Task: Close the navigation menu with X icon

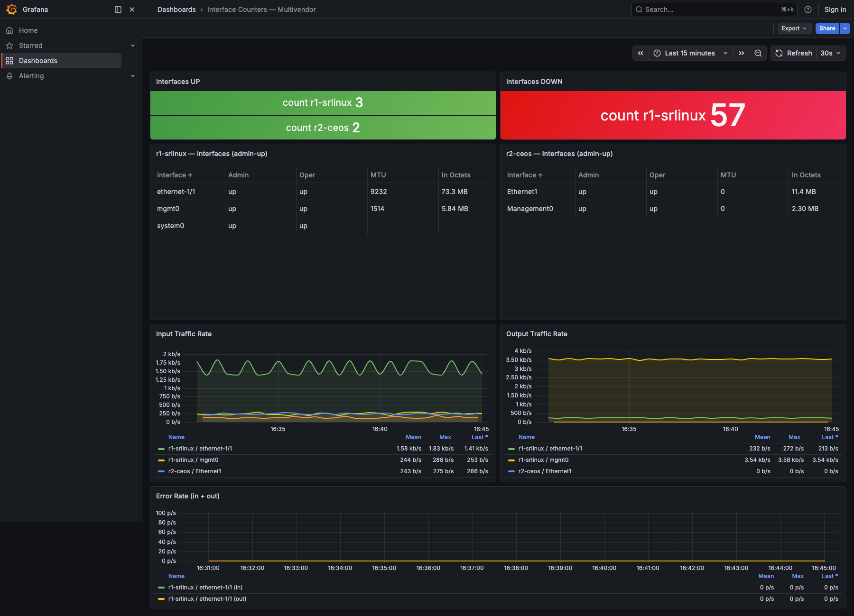Action: click(x=132, y=9)
